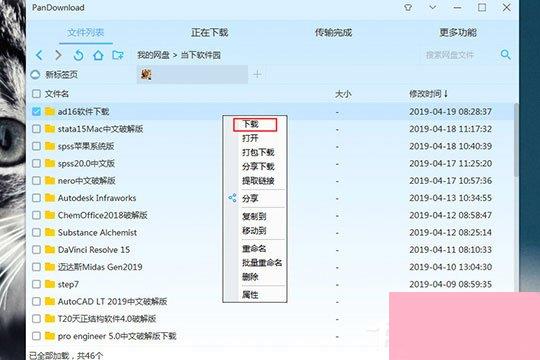Click the 搜索网盘文件 search field
540x360 pixels.
pyautogui.click(x=450, y=55)
